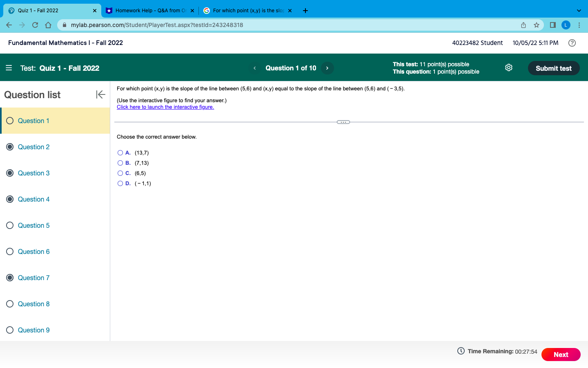Click the help question mark icon
The width and height of the screenshot is (588, 368).
coord(572,43)
